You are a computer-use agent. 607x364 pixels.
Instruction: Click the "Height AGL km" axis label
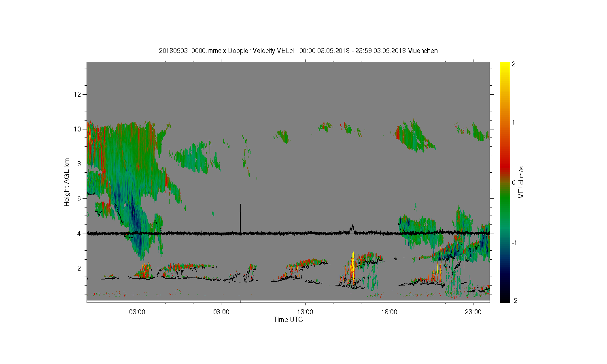tap(67, 182)
